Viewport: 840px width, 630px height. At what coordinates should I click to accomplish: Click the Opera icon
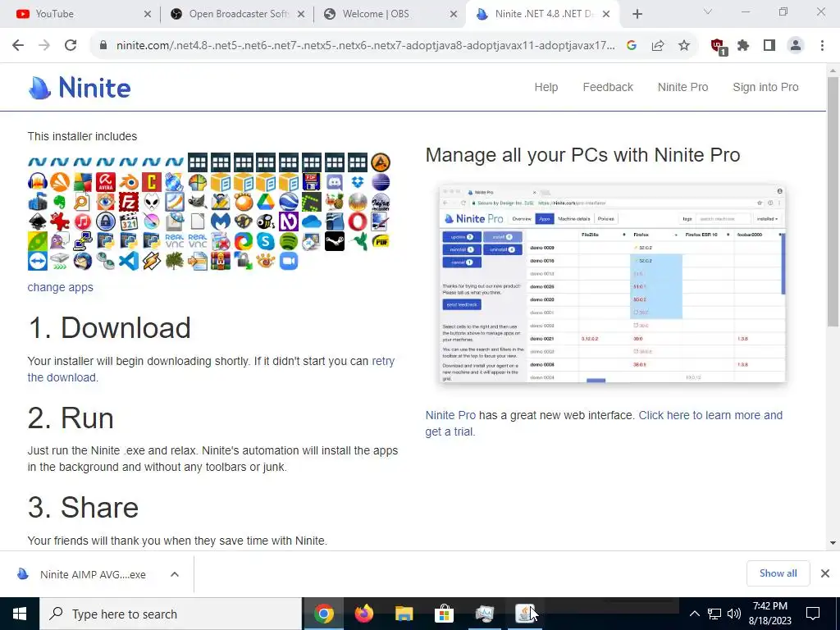358,221
